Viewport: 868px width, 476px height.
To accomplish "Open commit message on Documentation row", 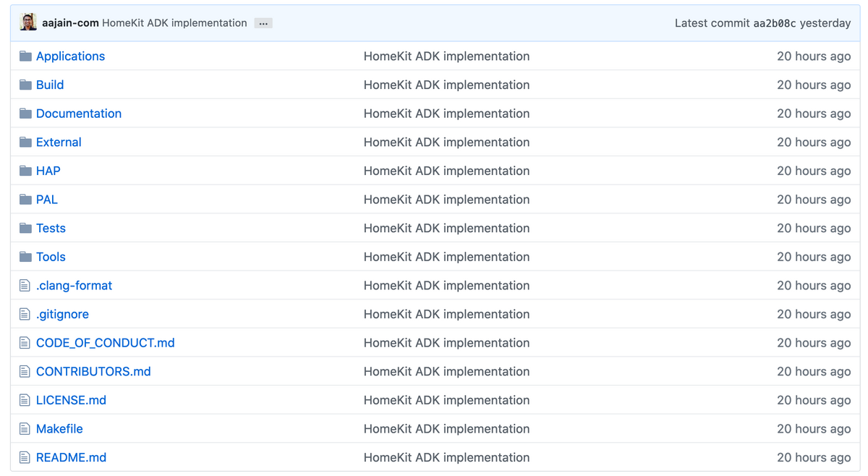I will tap(446, 114).
